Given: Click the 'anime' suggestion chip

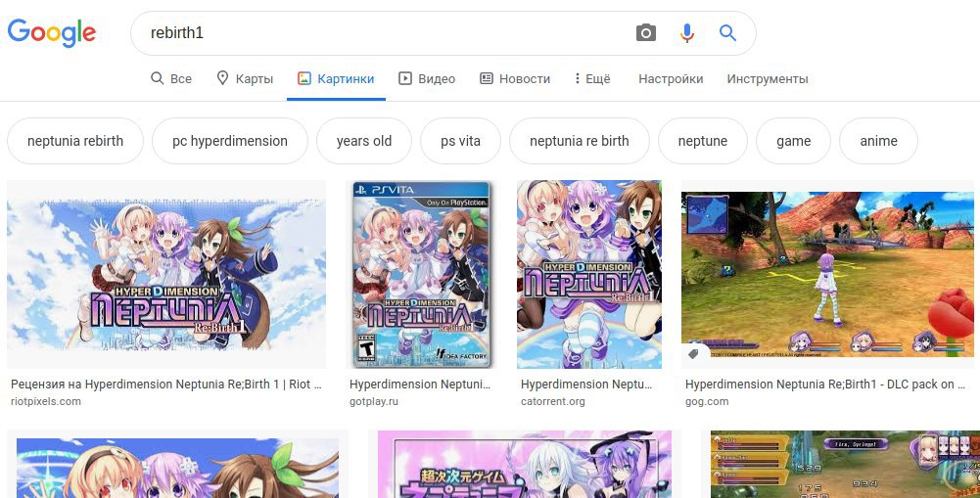Looking at the screenshot, I should pos(878,141).
